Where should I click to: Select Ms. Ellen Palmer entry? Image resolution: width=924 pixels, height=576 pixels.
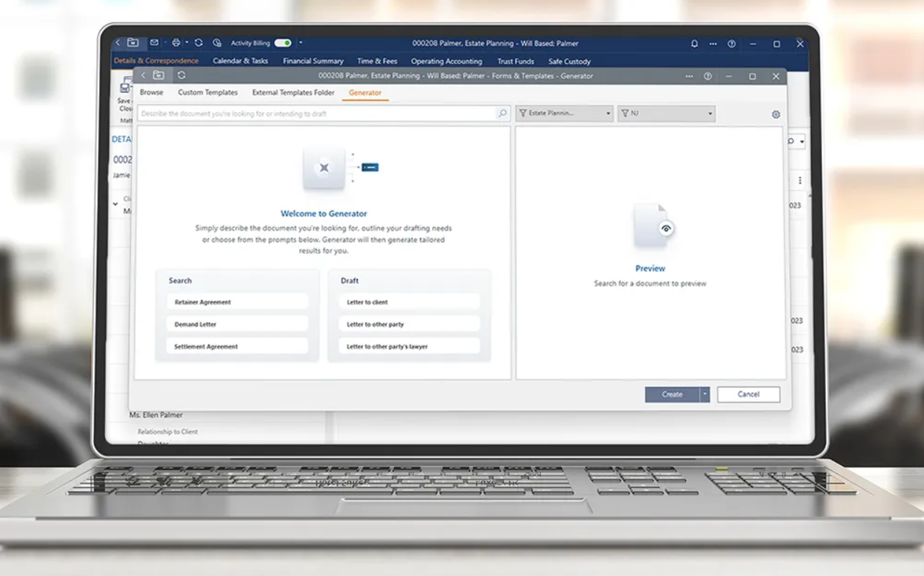(155, 415)
